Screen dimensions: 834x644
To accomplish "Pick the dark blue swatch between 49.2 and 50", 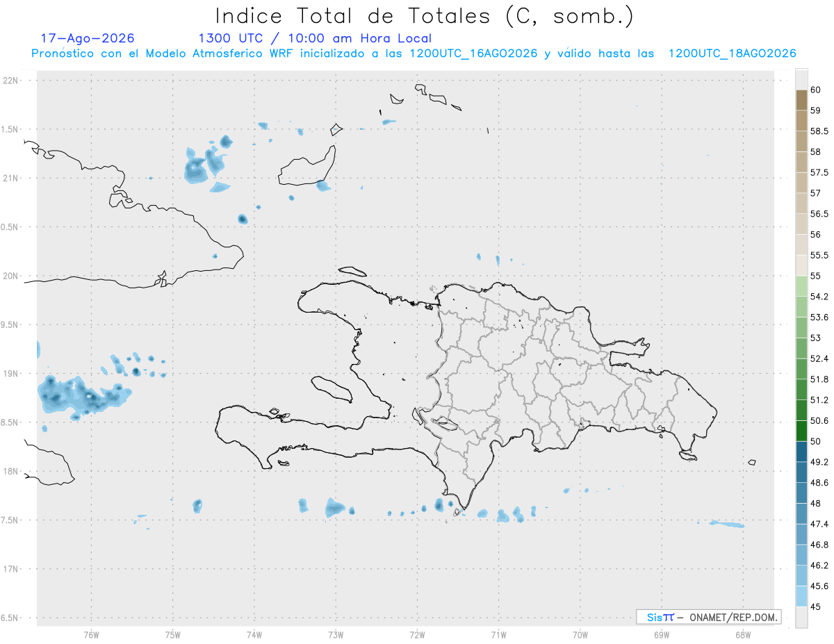I will coord(801,452).
